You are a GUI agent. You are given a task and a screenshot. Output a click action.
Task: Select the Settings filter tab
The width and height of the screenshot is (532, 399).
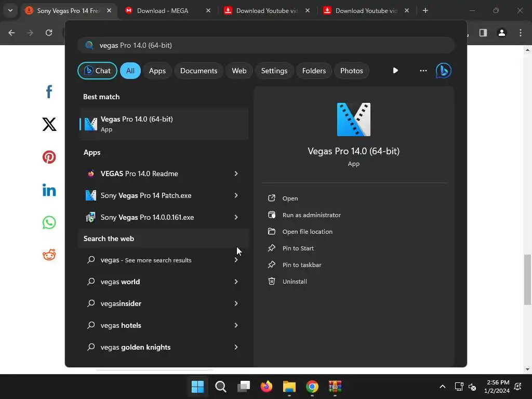[274, 71]
